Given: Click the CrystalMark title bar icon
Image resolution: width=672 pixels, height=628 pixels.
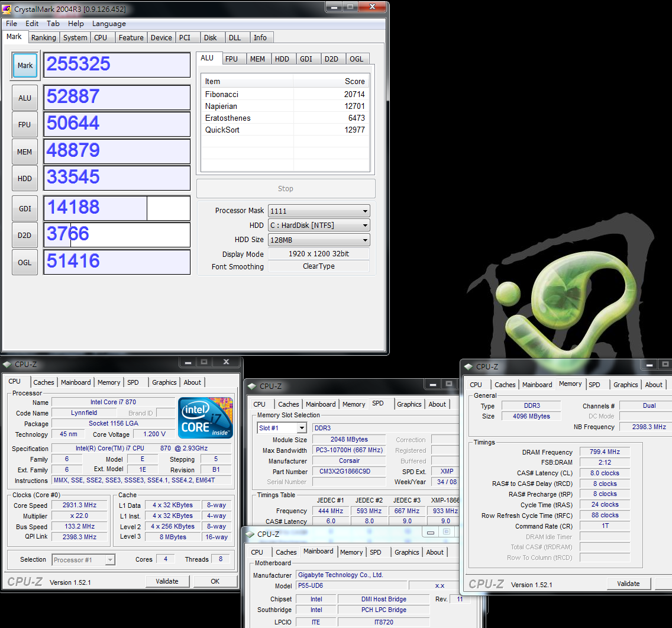Looking at the screenshot, I should [x=7, y=9].
